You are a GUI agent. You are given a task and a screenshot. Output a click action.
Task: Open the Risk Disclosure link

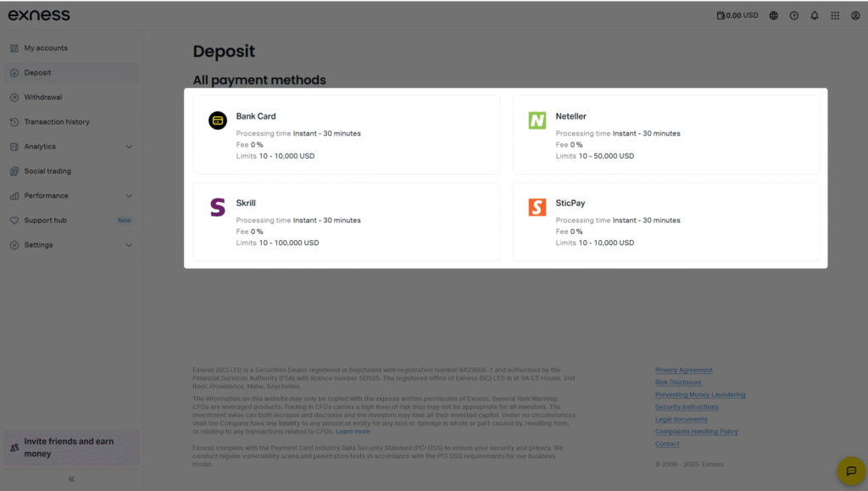(678, 382)
